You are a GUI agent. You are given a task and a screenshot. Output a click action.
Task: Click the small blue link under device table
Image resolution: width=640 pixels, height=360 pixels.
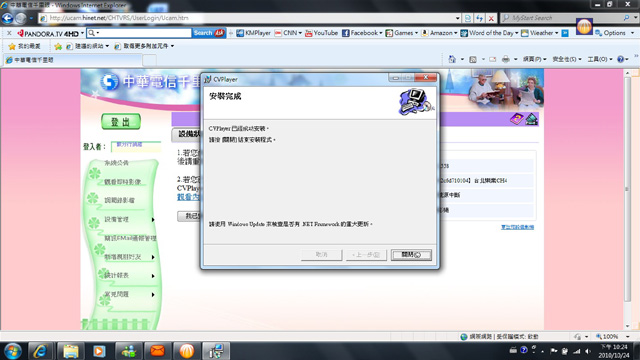(x=517, y=227)
